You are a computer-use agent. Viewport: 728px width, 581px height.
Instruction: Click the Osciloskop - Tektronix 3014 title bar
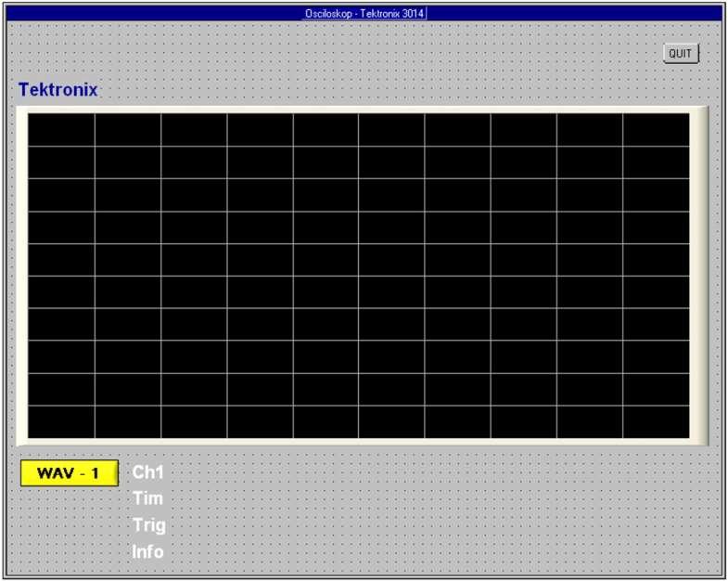pyautogui.click(x=364, y=14)
